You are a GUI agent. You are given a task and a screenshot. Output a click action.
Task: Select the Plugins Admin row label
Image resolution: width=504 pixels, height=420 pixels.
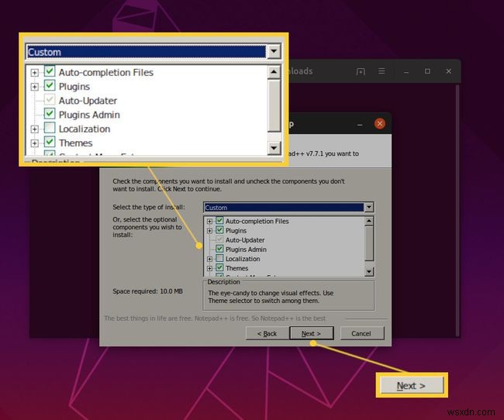click(246, 250)
